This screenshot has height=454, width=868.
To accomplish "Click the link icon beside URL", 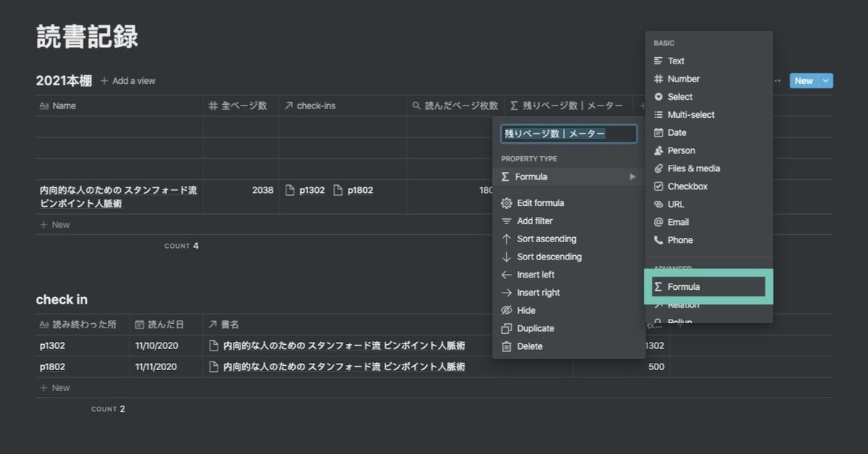I will (658, 205).
